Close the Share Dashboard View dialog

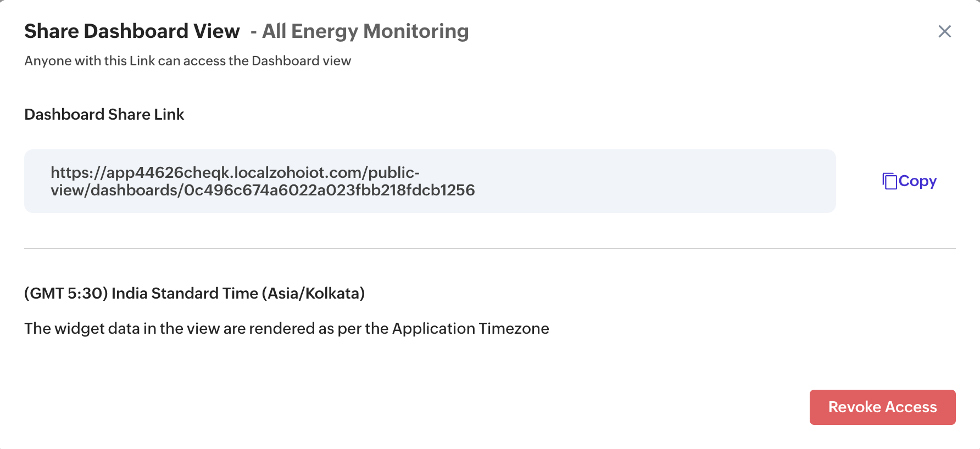(944, 31)
